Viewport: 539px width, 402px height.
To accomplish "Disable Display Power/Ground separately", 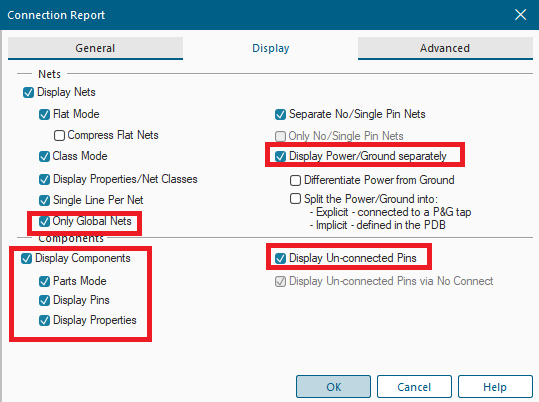I will (280, 156).
